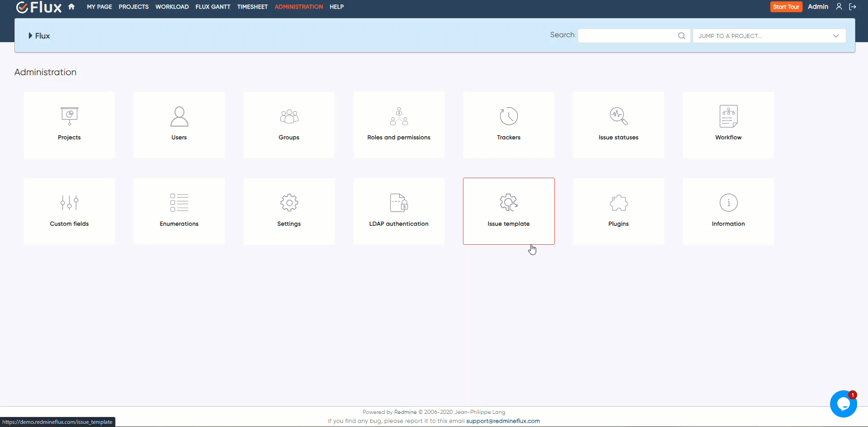Open the Issue template gear icon
Viewport: 868px width, 427px height.
(509, 203)
